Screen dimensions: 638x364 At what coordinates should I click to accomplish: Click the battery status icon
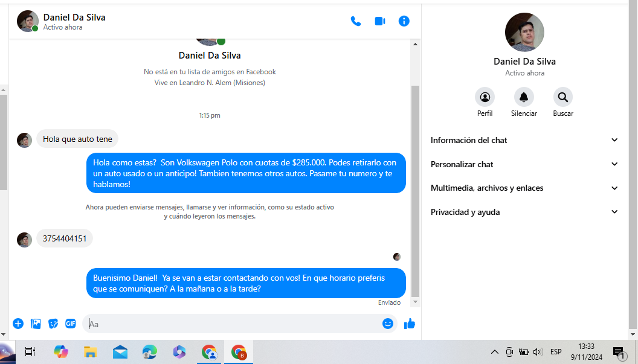(x=523, y=352)
